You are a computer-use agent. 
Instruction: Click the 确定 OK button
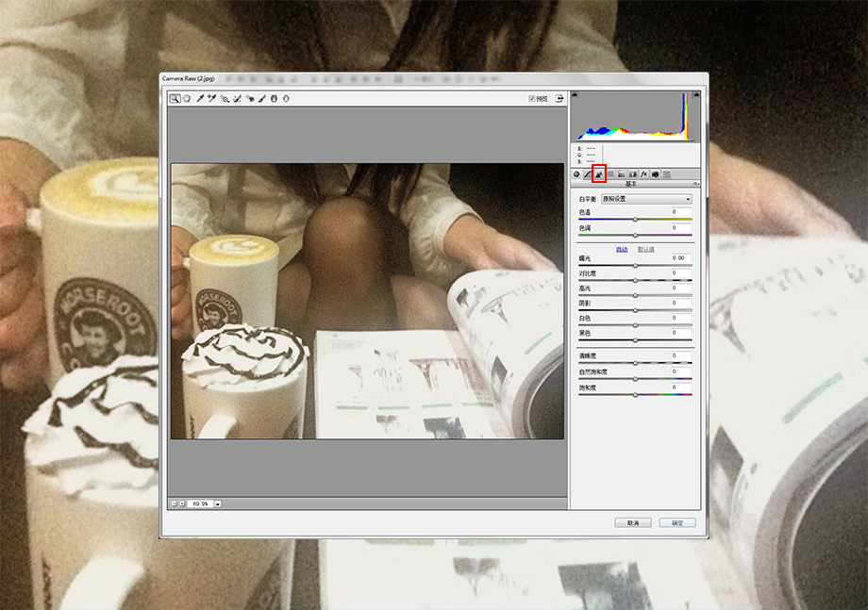pos(677,522)
